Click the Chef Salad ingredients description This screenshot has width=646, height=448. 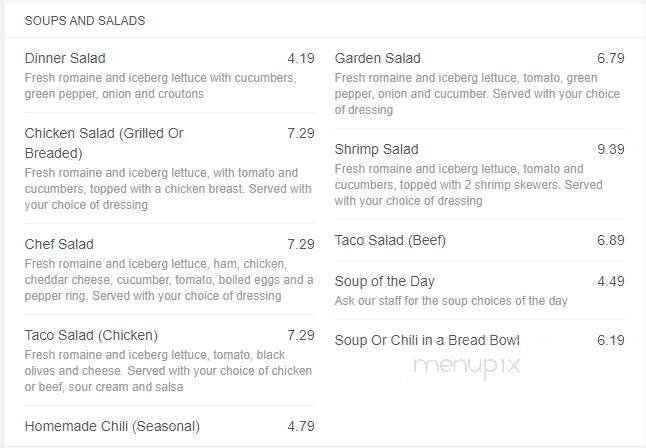click(169, 279)
